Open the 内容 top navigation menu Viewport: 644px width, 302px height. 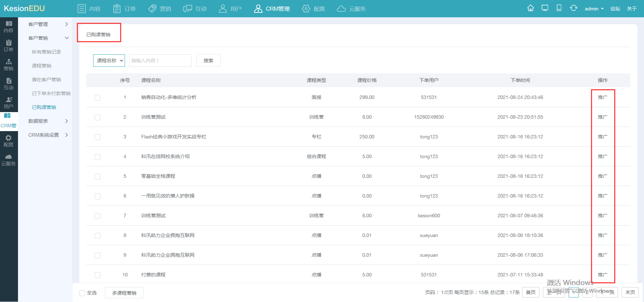coord(89,9)
